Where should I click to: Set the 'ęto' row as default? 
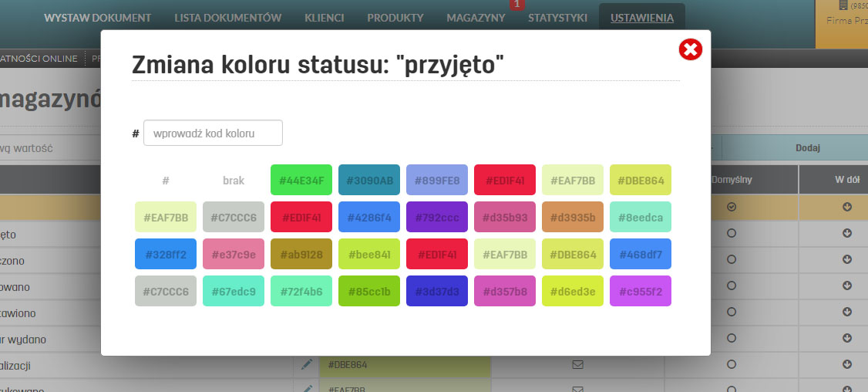tap(732, 234)
